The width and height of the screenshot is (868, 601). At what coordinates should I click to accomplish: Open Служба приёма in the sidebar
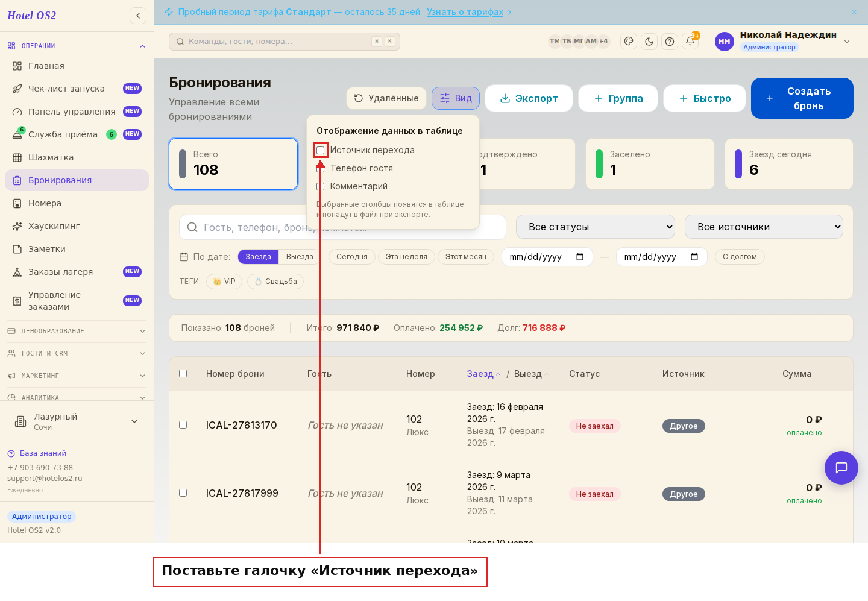click(77, 134)
